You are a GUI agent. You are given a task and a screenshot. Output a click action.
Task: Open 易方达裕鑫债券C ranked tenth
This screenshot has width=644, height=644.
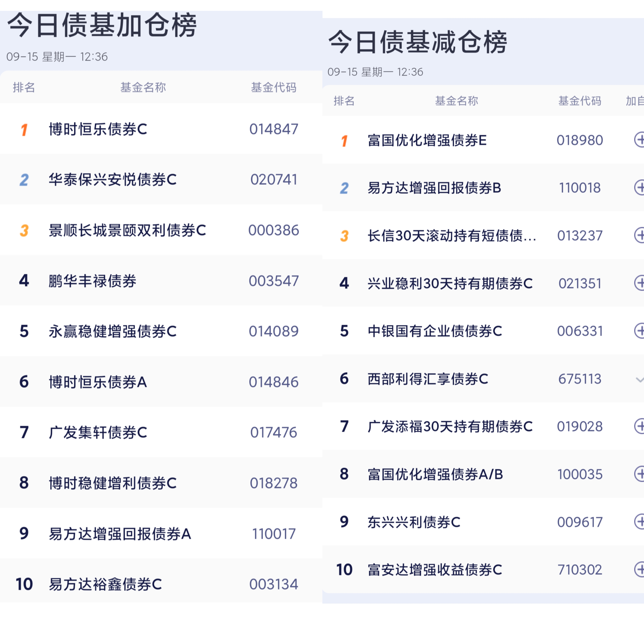pyautogui.click(x=105, y=584)
